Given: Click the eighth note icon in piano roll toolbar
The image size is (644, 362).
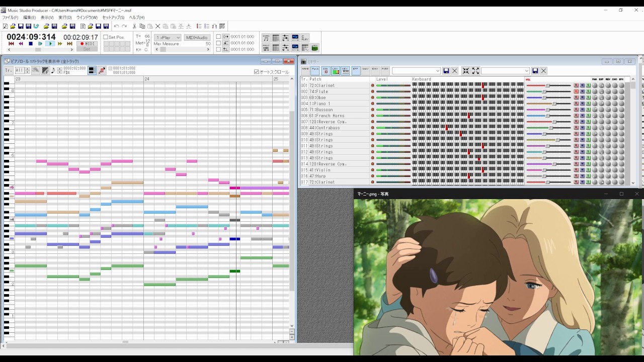Looking at the screenshot, I should [53, 70].
